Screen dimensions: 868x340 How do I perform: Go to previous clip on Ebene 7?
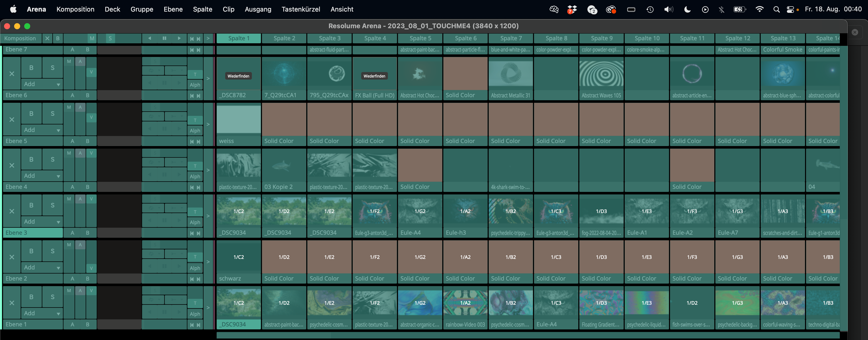coord(192,50)
